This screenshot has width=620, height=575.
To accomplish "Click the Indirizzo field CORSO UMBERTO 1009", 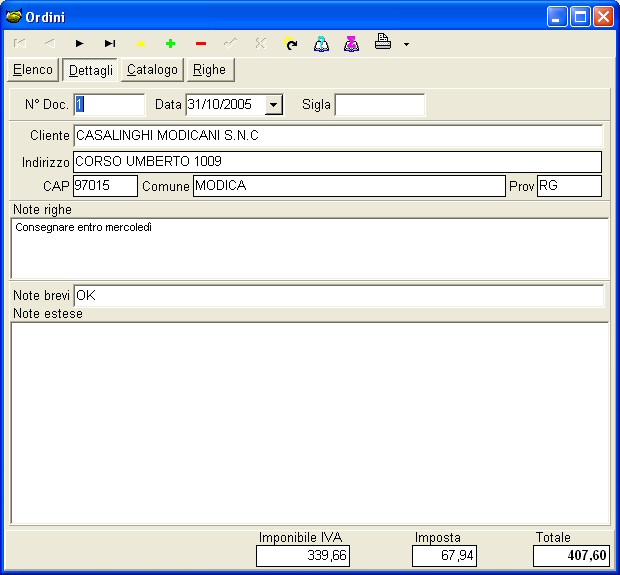I will 337,161.
